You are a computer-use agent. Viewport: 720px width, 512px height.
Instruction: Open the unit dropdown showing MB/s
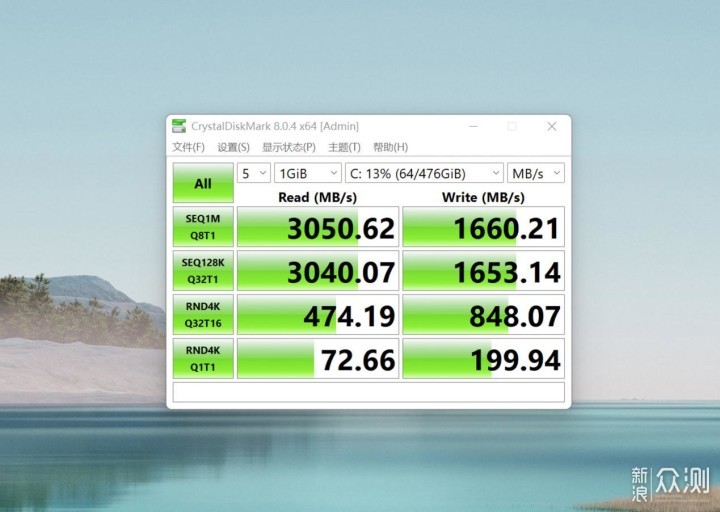pyautogui.click(x=536, y=173)
